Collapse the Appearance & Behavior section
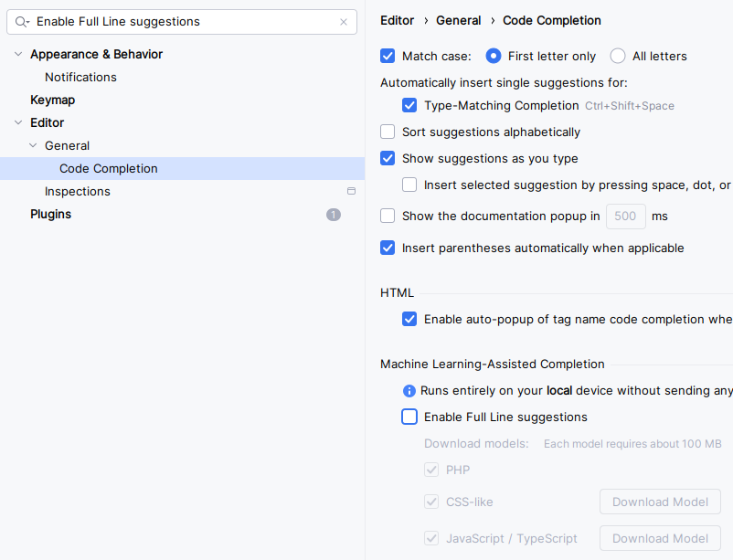 pyautogui.click(x=18, y=55)
